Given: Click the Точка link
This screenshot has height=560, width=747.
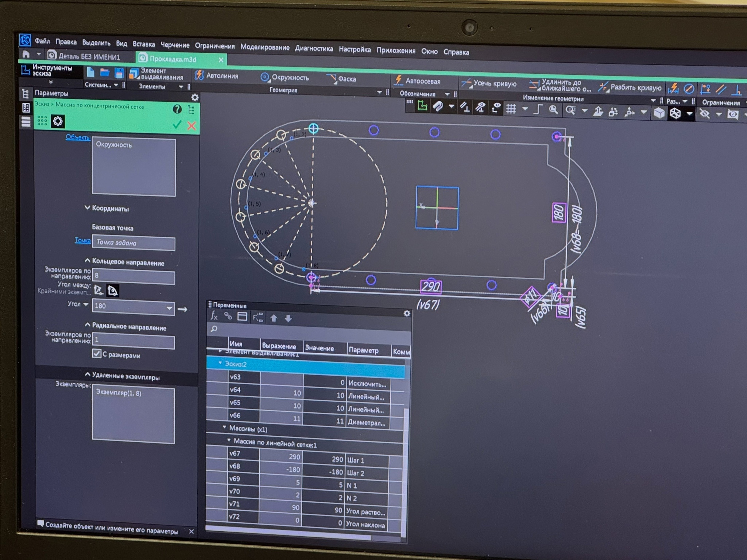Looking at the screenshot, I should 82,240.
